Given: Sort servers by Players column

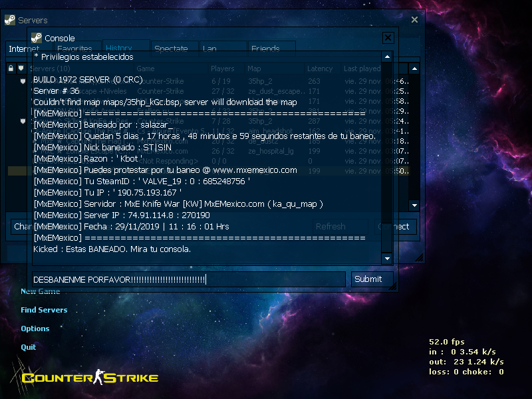Looking at the screenshot, I should click(x=226, y=68).
